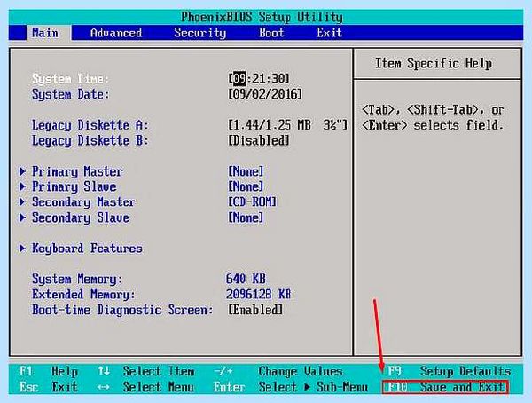Open the Advanced menu tab
The image size is (532, 403).
coord(116,33)
